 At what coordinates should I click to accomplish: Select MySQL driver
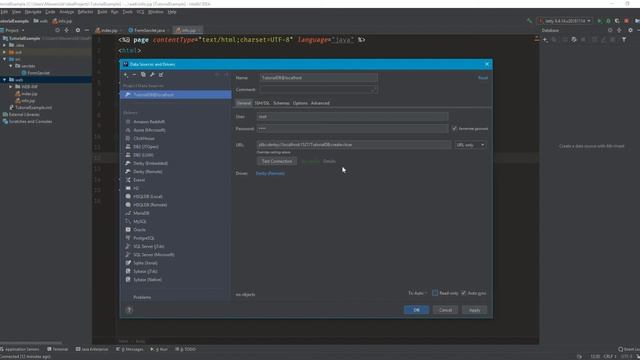click(140, 222)
